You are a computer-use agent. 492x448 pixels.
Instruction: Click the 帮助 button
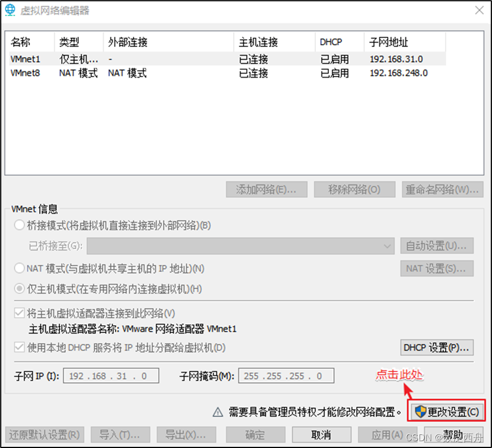coord(454,435)
